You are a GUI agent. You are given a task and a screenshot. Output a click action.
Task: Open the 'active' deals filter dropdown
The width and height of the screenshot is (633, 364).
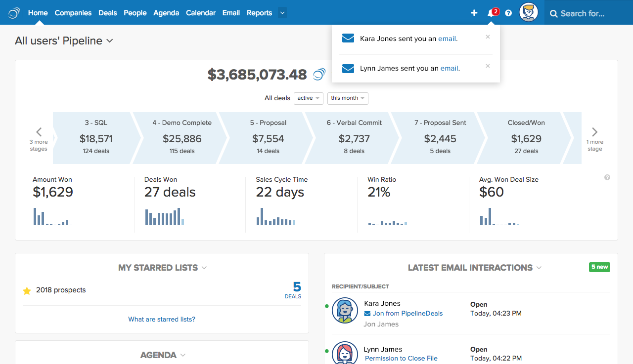(308, 98)
